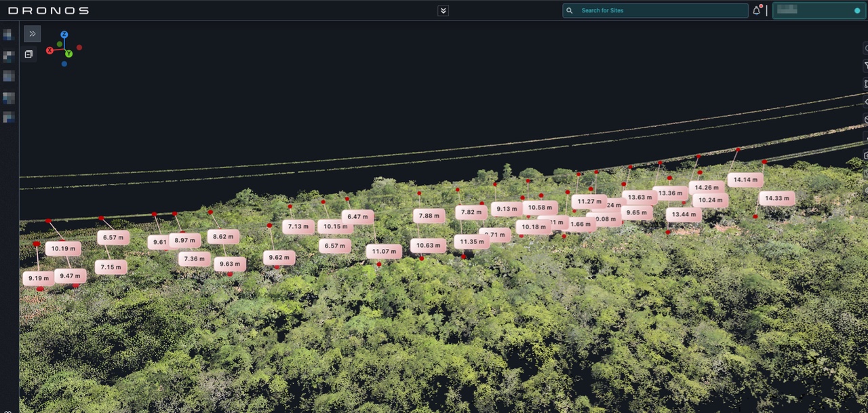Select the 14.33 m measurement label

click(x=776, y=198)
